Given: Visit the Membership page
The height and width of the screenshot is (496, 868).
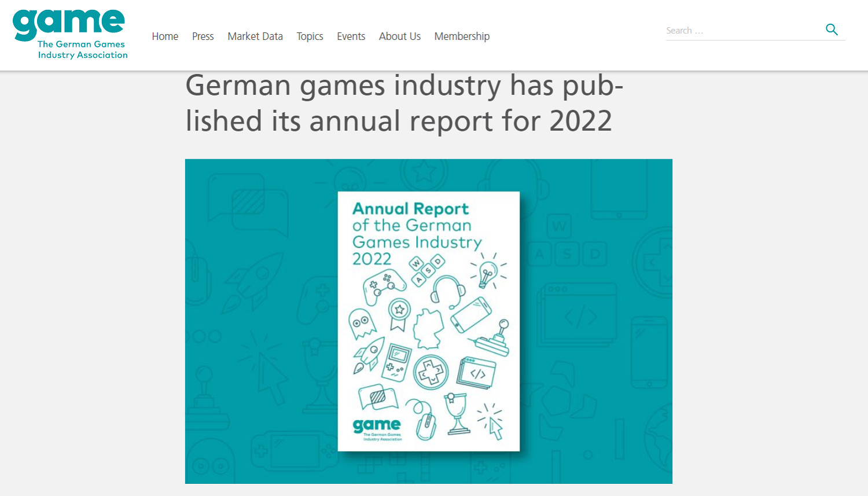Looking at the screenshot, I should pyautogui.click(x=462, y=36).
